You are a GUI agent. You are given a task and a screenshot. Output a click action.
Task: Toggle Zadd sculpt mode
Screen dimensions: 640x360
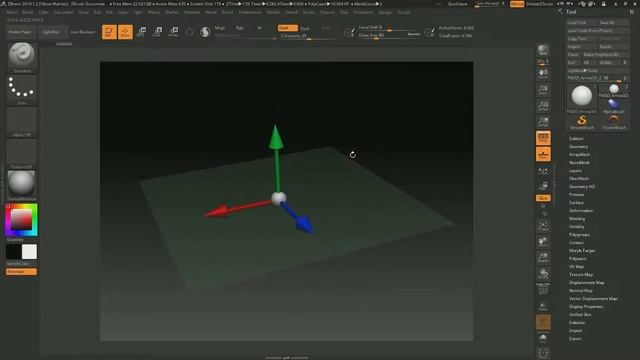(287, 28)
